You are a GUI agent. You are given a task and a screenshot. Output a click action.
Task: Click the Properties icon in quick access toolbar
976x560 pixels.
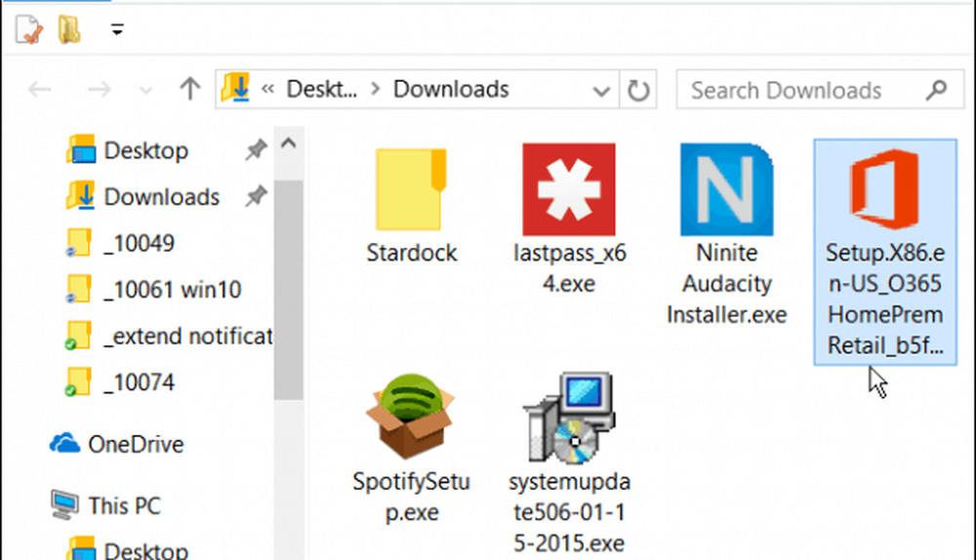(x=28, y=30)
